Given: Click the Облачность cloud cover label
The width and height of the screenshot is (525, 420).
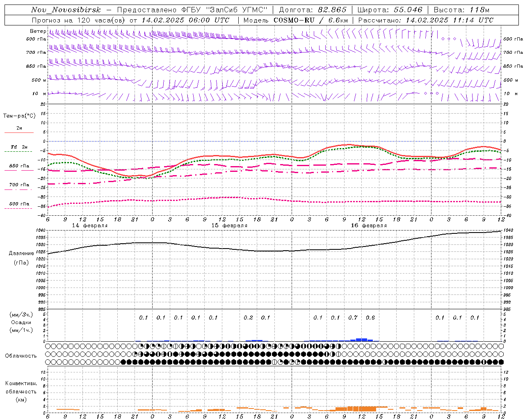Looking at the screenshot, I should point(21,356).
